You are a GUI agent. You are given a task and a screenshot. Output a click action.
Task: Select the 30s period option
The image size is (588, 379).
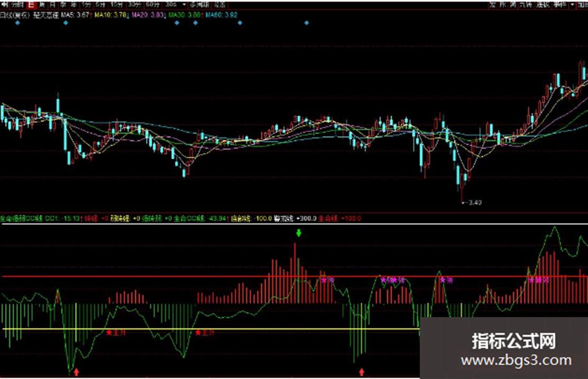tap(171, 4)
